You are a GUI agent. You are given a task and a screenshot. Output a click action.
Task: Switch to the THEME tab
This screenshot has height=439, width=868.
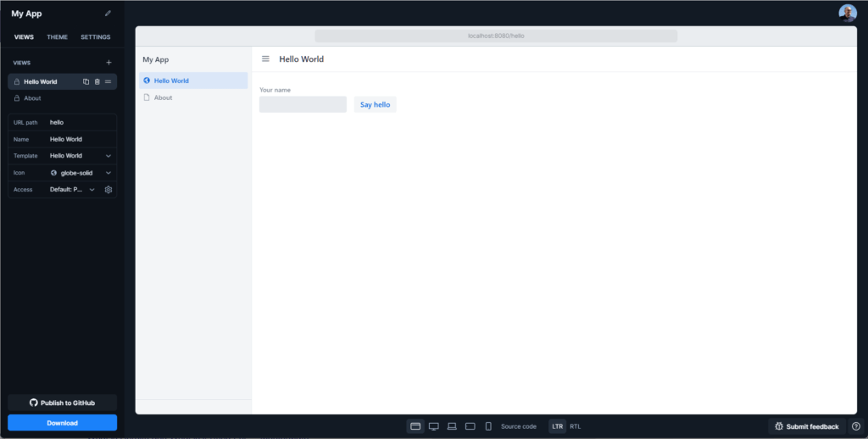pyautogui.click(x=57, y=37)
